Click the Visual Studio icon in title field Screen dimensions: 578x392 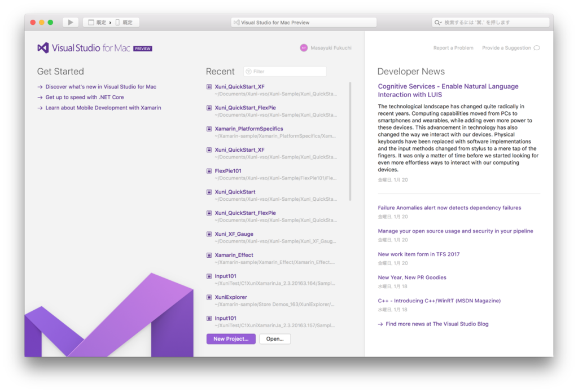click(x=237, y=23)
